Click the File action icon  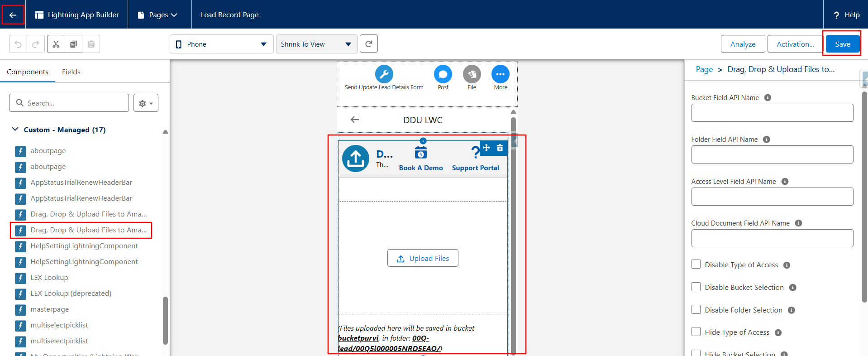(472, 74)
